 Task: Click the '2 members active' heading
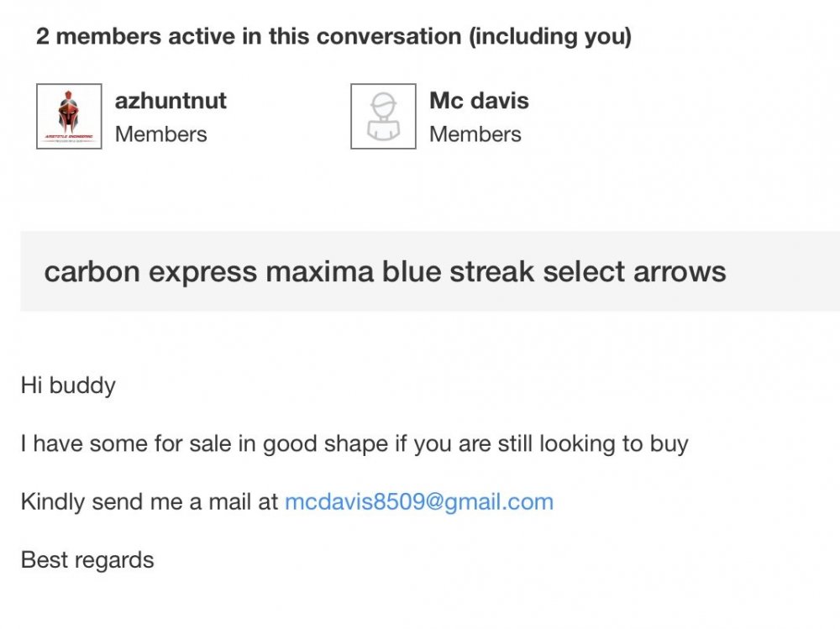click(333, 36)
